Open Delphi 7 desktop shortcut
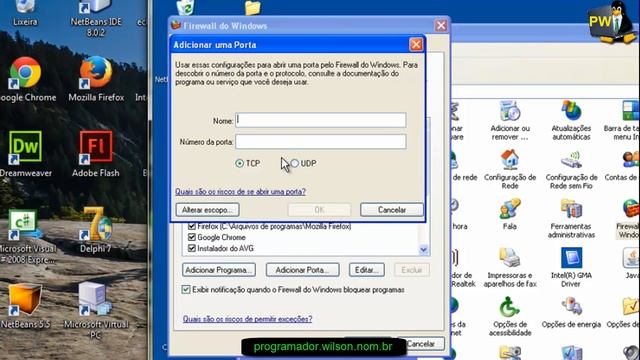 click(x=96, y=224)
